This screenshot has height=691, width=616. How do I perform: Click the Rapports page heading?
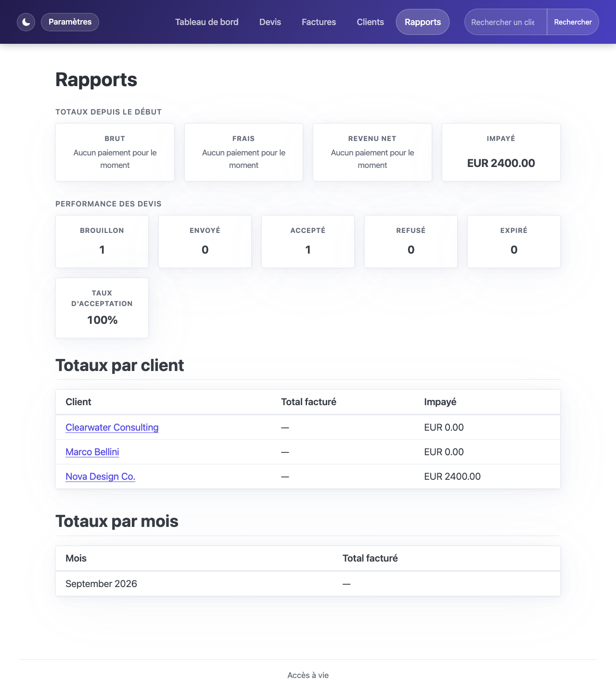pos(96,80)
